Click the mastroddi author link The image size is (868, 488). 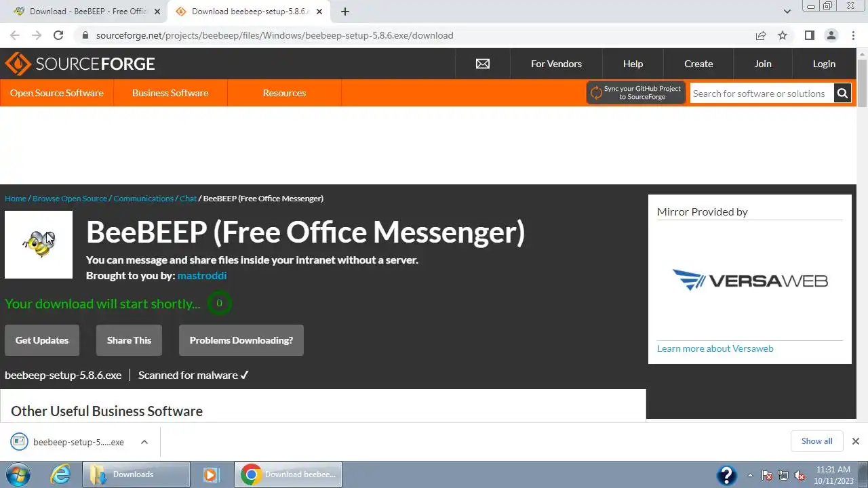[202, 276]
